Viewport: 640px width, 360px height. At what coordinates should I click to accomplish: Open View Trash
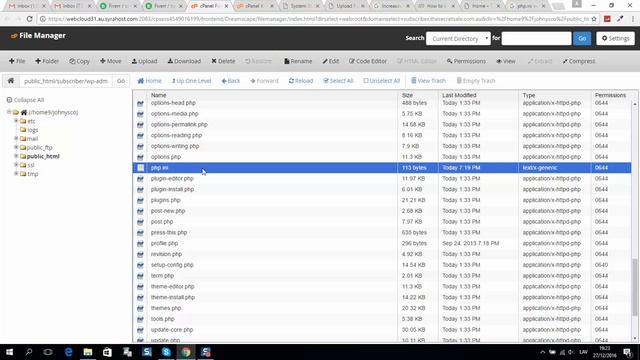coord(429,81)
